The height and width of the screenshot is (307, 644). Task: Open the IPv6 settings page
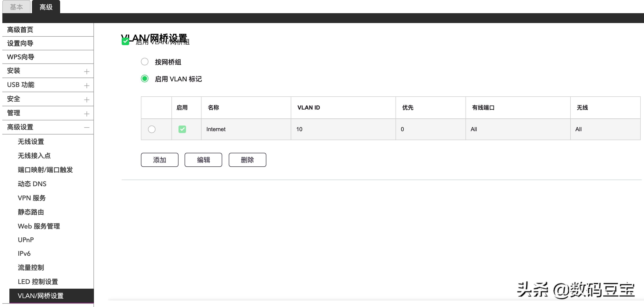tap(24, 253)
